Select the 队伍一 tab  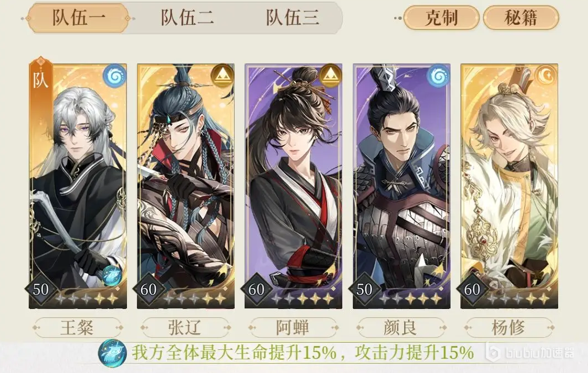[79, 18]
